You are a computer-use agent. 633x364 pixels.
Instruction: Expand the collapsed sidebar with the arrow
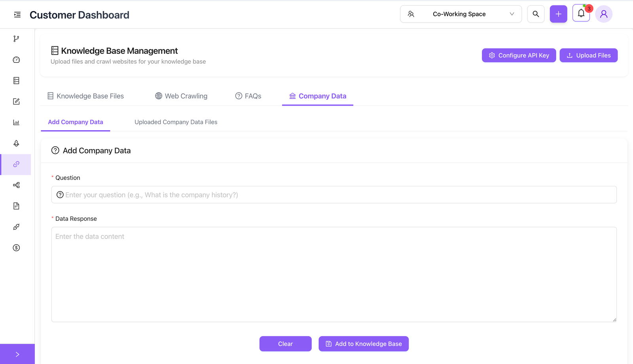tap(17, 354)
